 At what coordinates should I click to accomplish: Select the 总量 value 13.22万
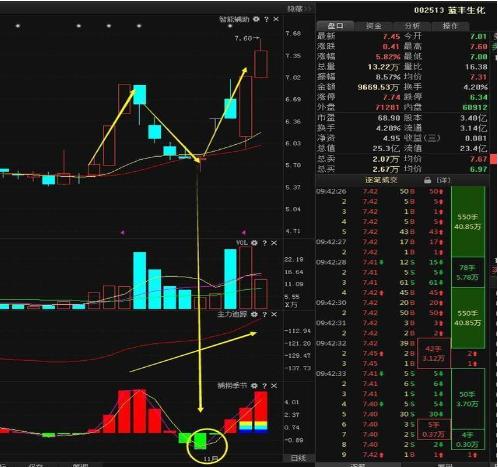383,67
